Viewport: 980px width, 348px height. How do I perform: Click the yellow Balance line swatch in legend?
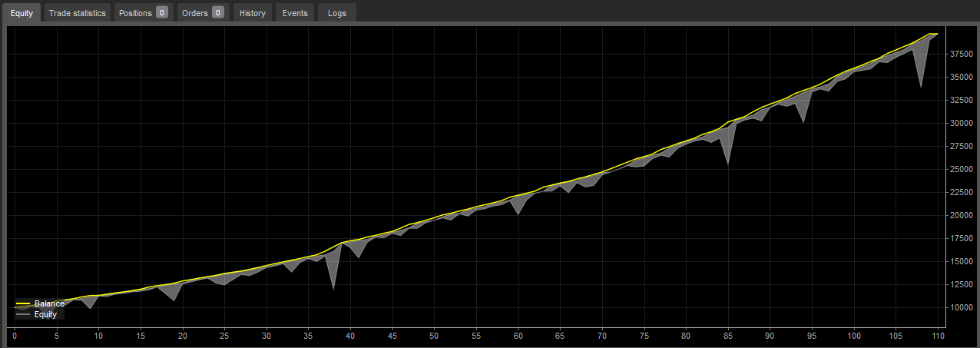click(x=23, y=304)
